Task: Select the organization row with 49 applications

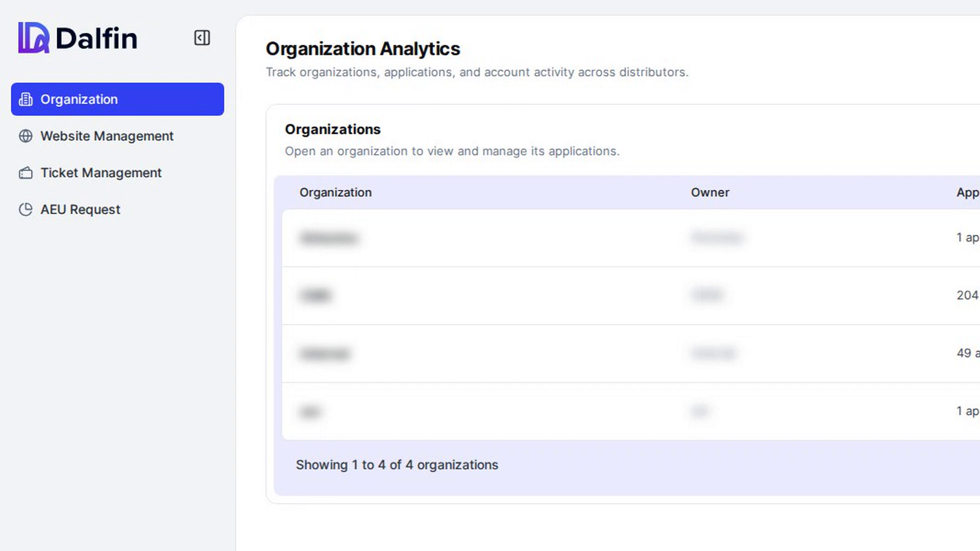Action: (631, 354)
